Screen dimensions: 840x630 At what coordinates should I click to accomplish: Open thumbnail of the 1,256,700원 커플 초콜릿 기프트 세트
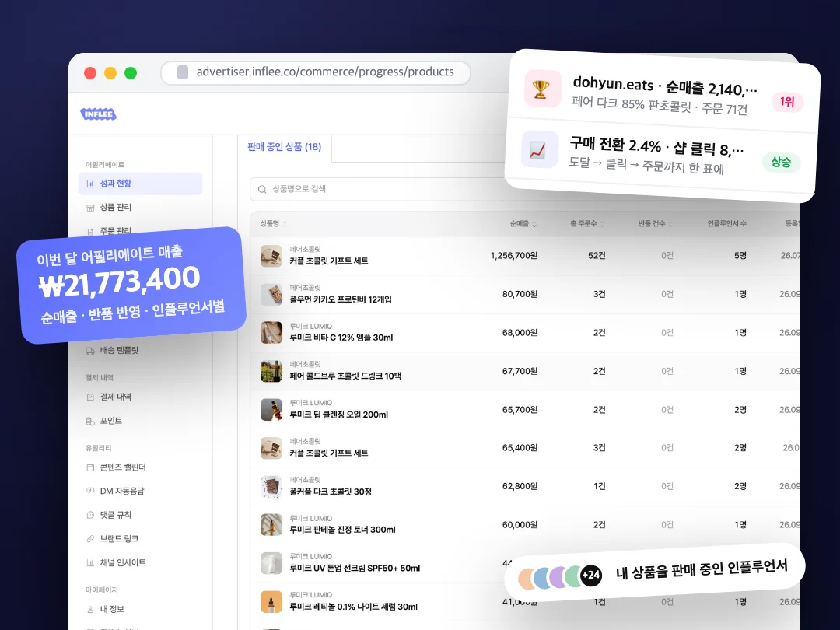(271, 256)
